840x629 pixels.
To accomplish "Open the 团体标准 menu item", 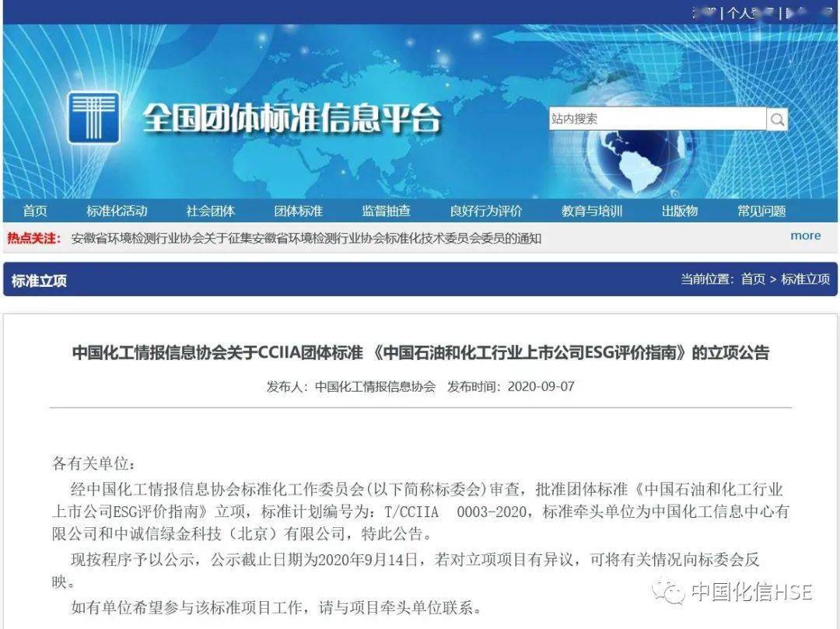I will click(299, 211).
